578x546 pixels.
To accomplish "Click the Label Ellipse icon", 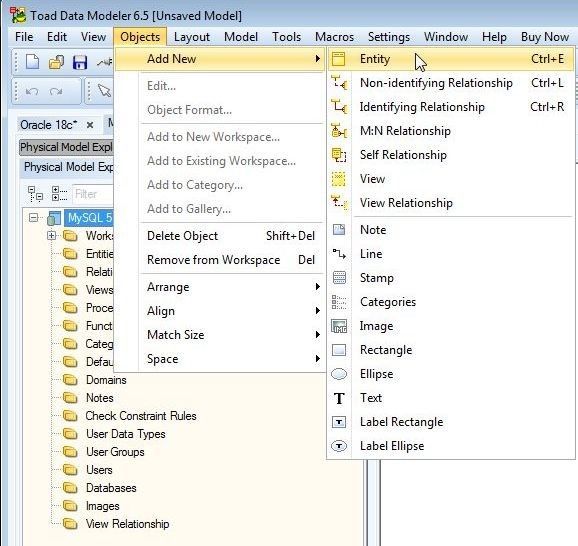I will (x=339, y=446).
